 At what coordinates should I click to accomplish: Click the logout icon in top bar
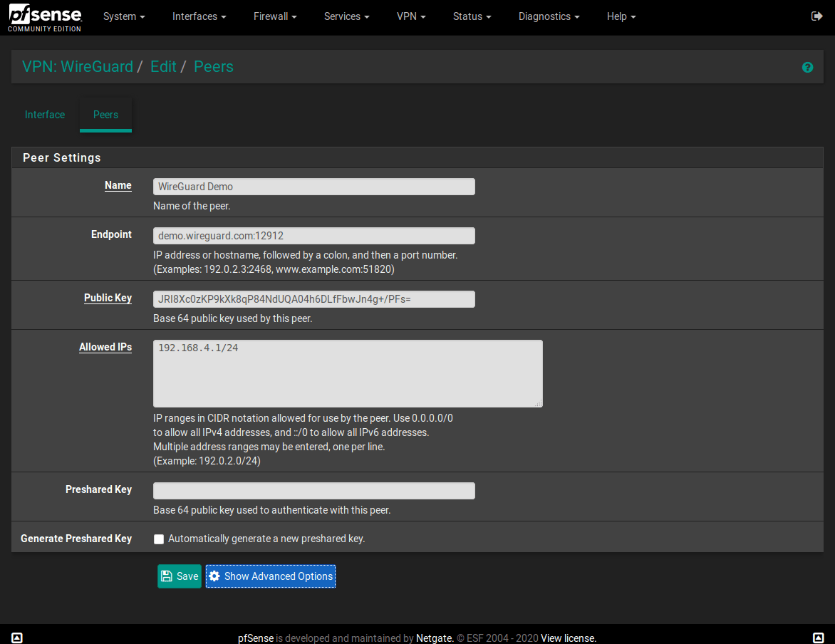(816, 16)
